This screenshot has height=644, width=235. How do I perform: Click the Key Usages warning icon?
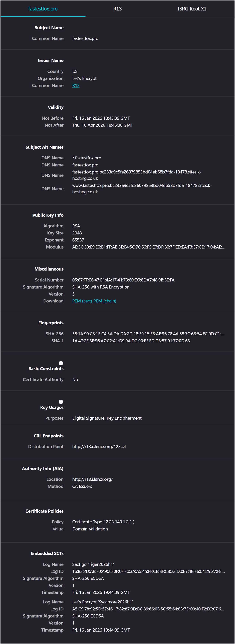point(61,402)
